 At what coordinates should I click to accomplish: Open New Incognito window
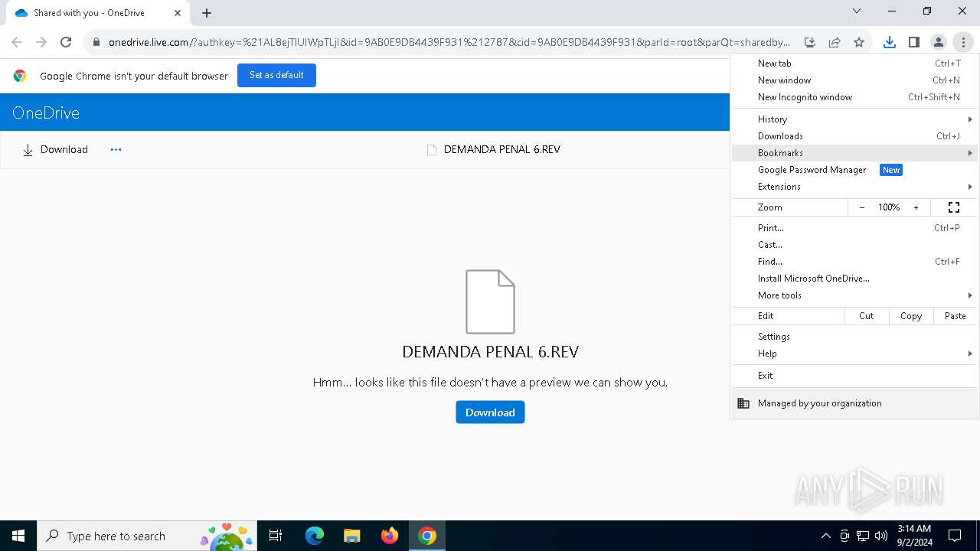[x=854, y=97]
